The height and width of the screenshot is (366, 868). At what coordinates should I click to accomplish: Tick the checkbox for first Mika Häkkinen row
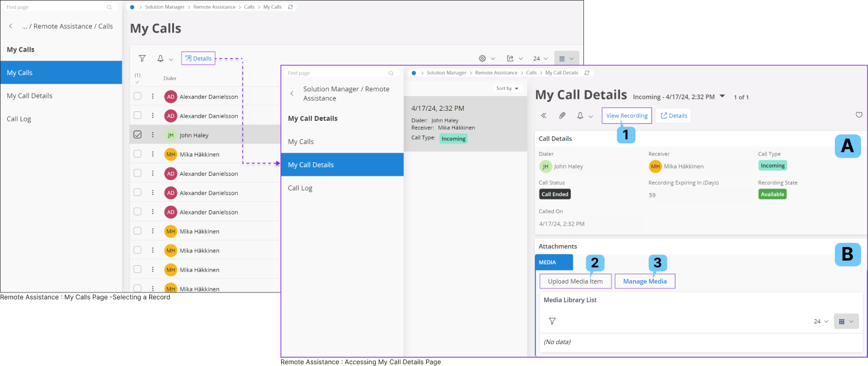137,154
